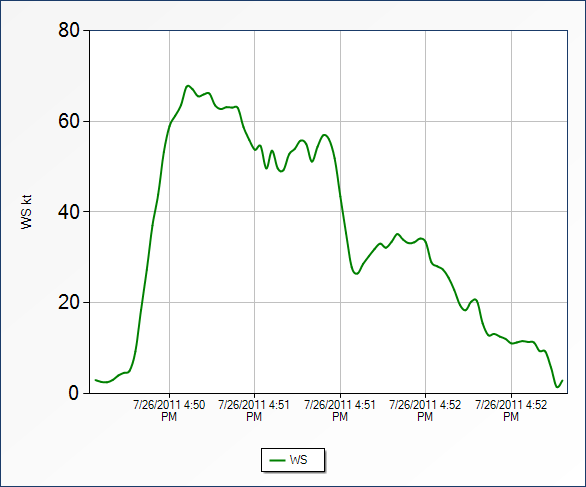This screenshot has width=586, height=487.
Task: Click the green WS legend line swatch
Action: (x=277, y=460)
